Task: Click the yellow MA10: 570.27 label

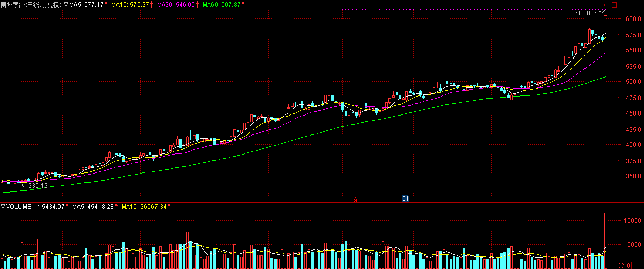Action: 131,5
